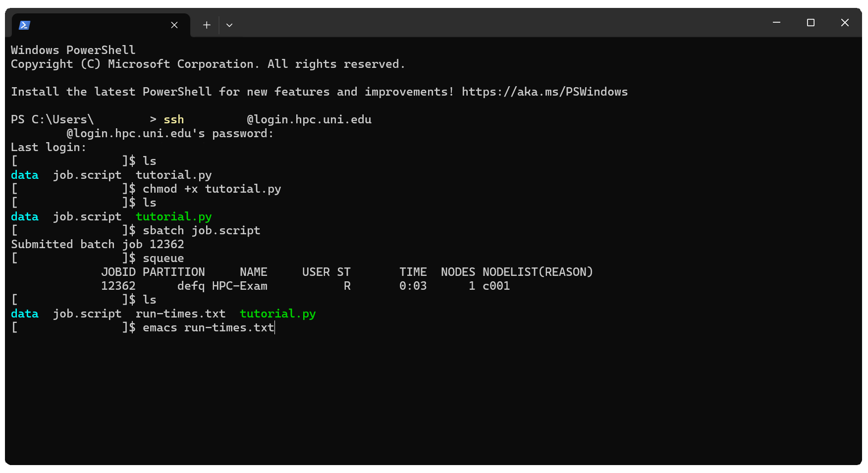Click the Submitted batch job 12362 line
Screen dimensions: 868x473
(x=98, y=245)
